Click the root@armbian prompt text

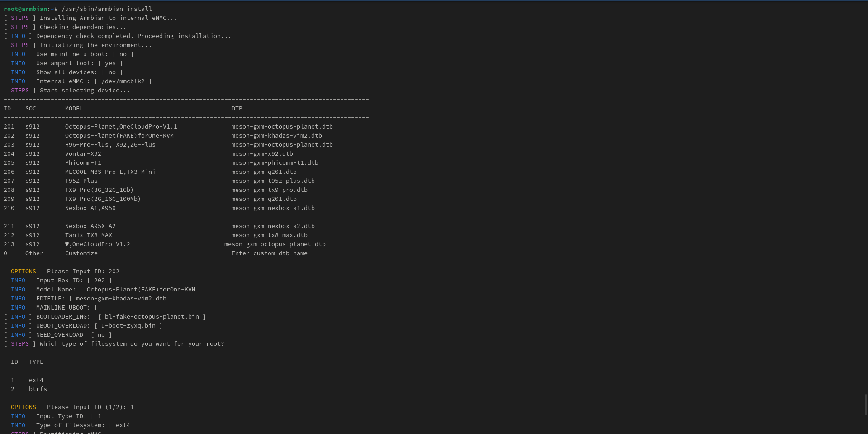click(25, 9)
